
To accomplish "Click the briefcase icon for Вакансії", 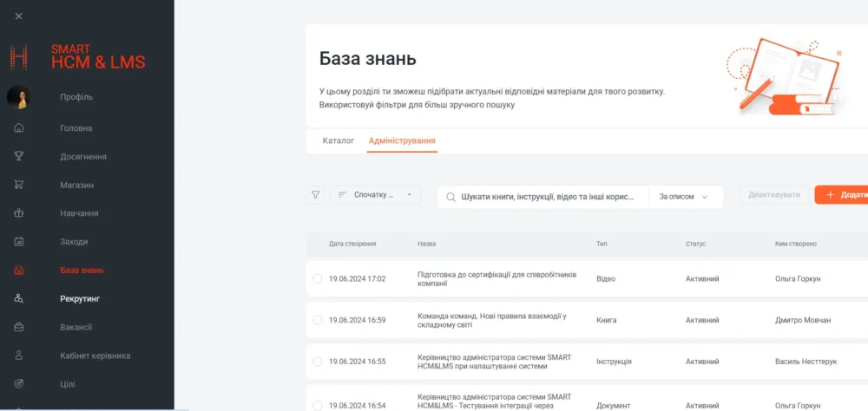I will coord(19,327).
